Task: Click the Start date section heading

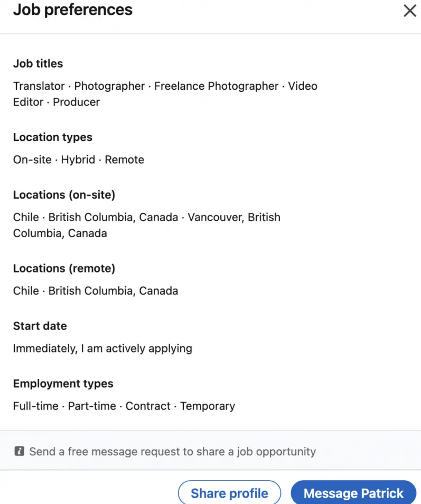Action: (x=40, y=326)
